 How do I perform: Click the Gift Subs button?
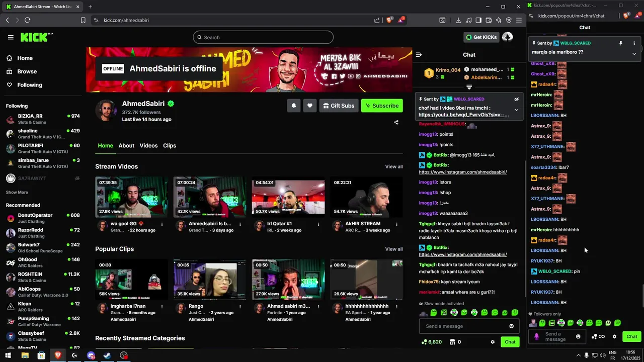pyautogui.click(x=339, y=106)
